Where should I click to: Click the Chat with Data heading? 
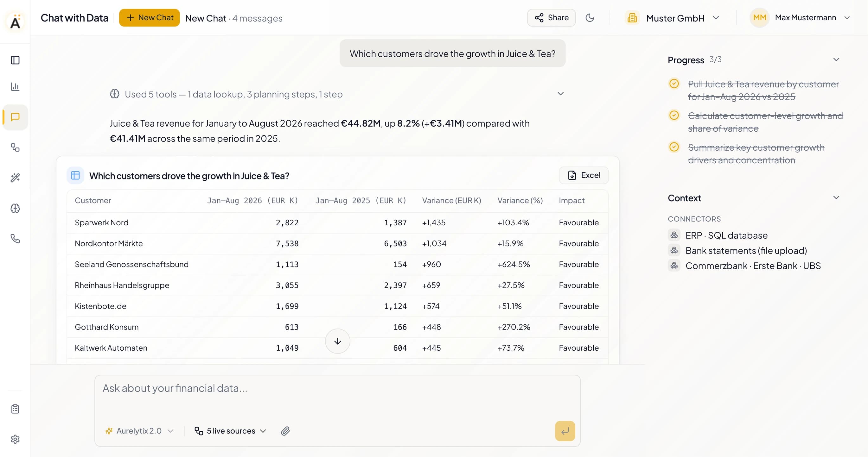pos(74,18)
